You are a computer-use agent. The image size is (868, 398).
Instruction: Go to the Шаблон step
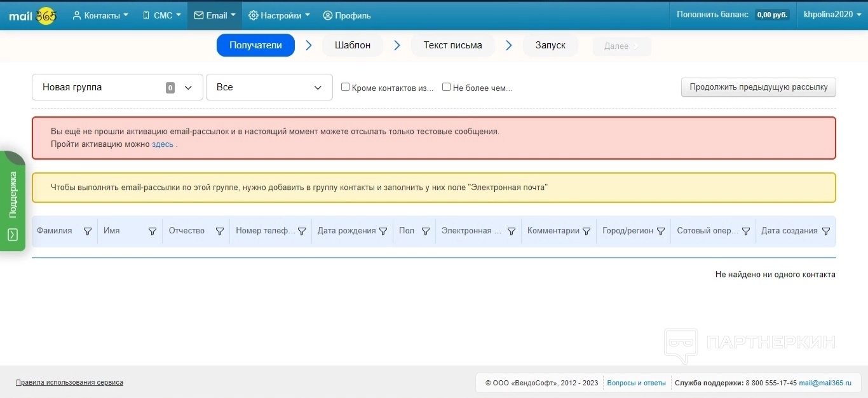[x=353, y=45]
